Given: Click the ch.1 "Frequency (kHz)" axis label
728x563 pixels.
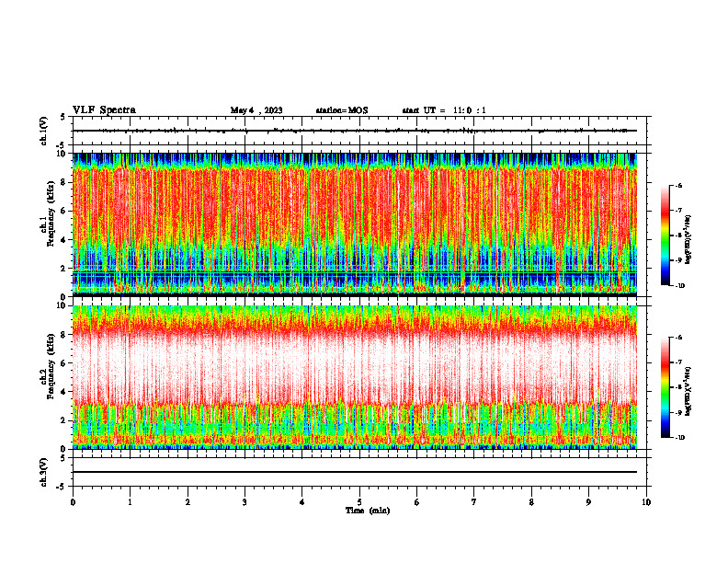Looking at the screenshot, I should (51, 213).
